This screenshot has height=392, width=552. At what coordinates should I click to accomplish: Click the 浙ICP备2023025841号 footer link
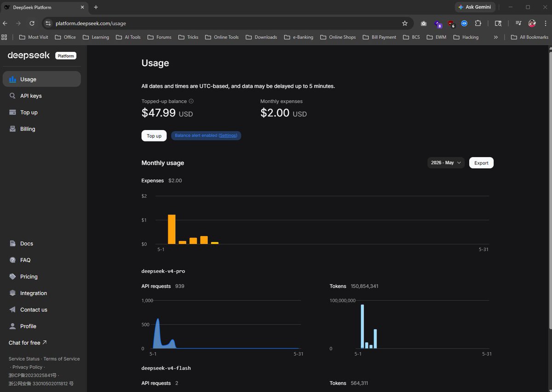[x=33, y=375]
